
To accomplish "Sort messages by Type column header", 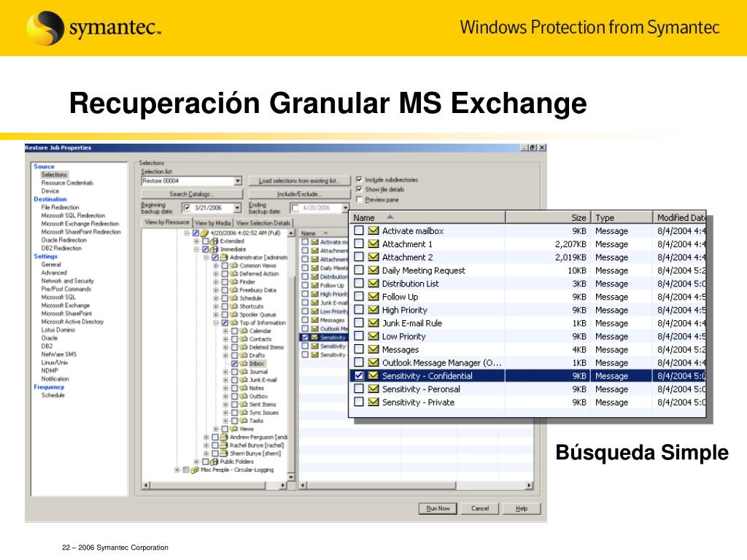I will pos(622,217).
